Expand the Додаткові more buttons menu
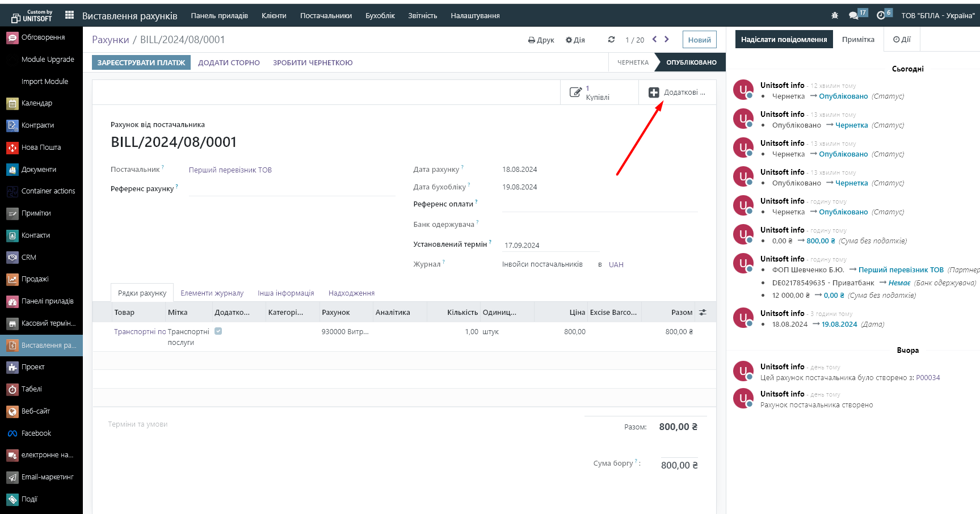Image resolution: width=980 pixels, height=514 pixels. pyautogui.click(x=678, y=92)
